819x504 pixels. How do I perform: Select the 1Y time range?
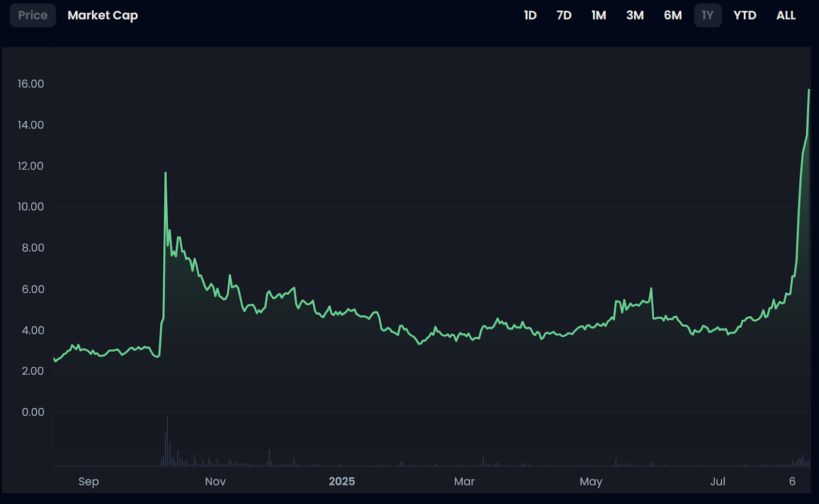(707, 15)
